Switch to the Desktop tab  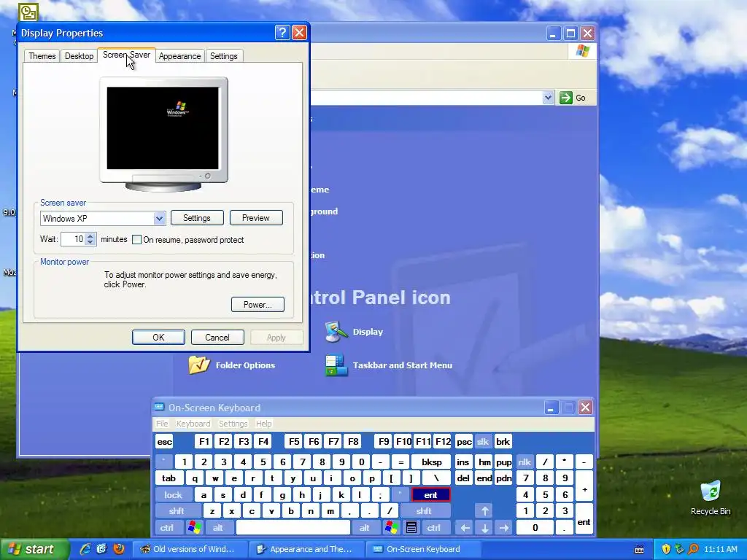(x=79, y=56)
